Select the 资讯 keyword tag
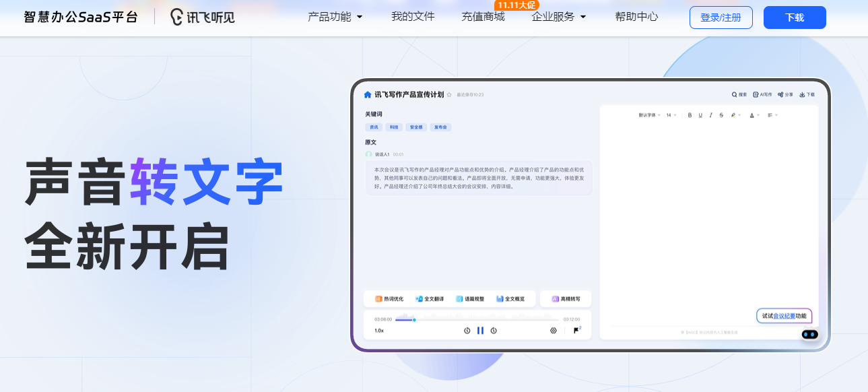Screen dimensions: 868x392 tap(373, 127)
